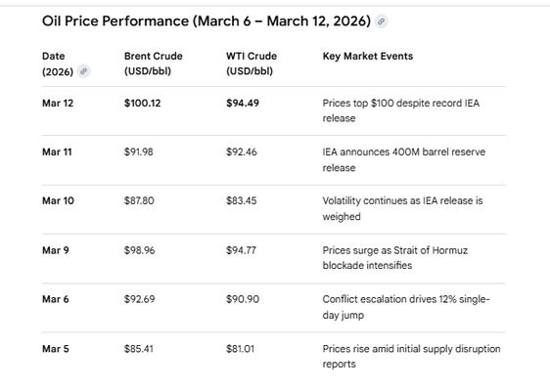Click the $100.12 Brent price cell

pos(143,103)
